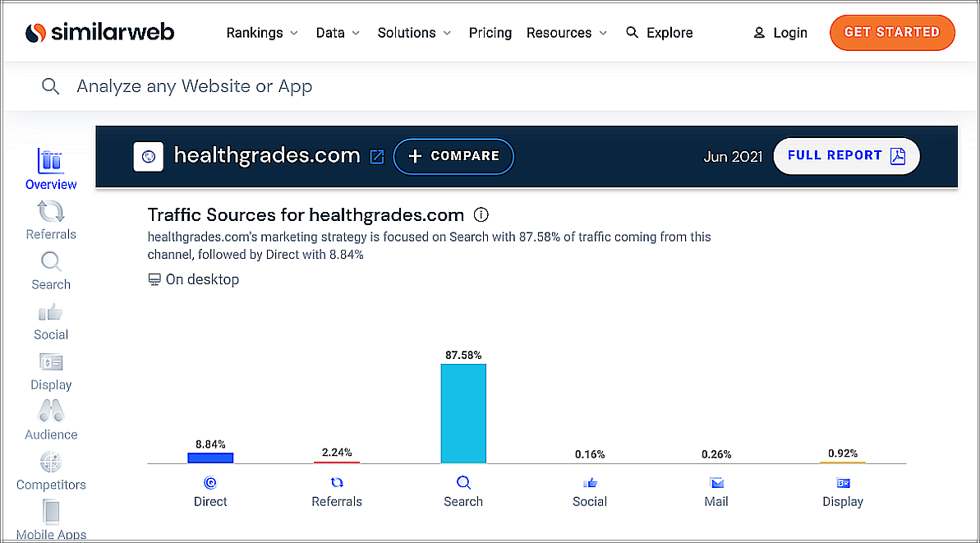
Task: Open the Mobile Apps sidebar icon
Action: point(51,513)
